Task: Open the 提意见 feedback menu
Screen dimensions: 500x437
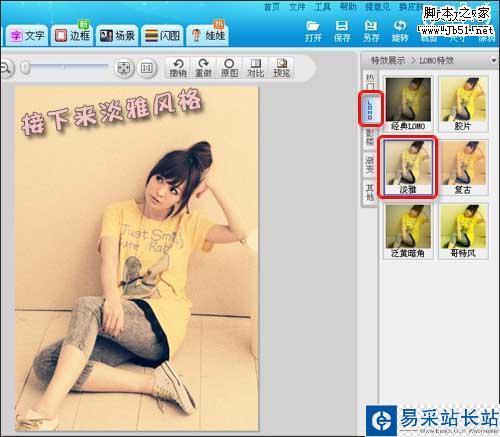Action: pos(377,7)
